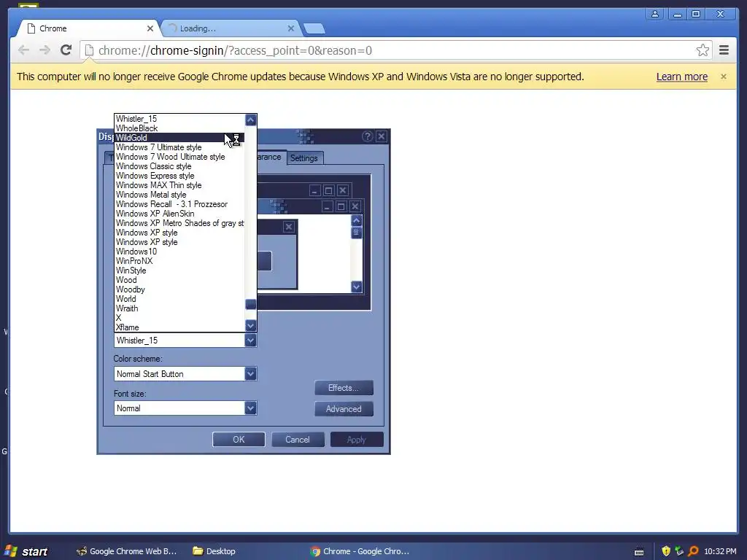Select WinStyle entry
This screenshot has width=747, height=560.
coord(179,271)
